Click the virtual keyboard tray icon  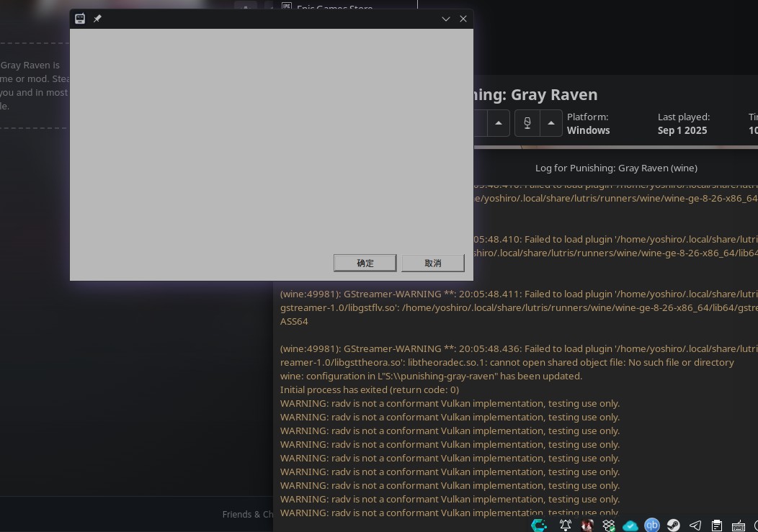[739, 526]
